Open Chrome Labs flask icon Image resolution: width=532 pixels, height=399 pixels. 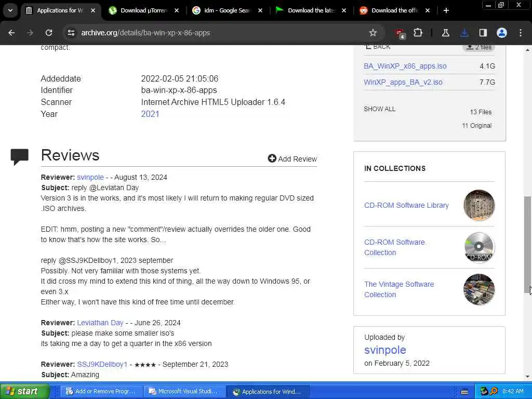[445, 33]
